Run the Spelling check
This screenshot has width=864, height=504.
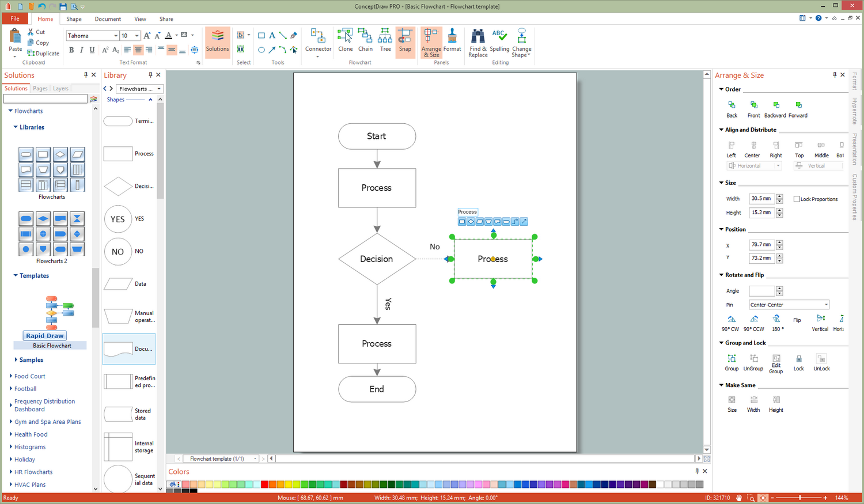[499, 40]
